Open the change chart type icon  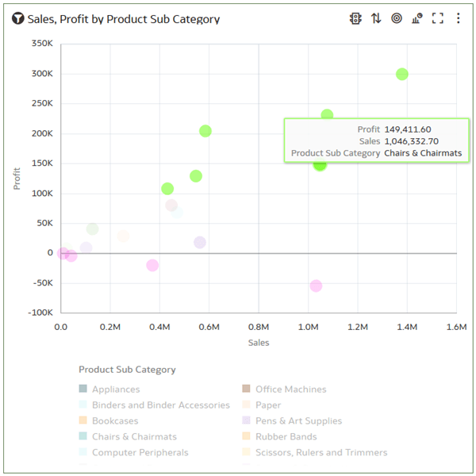pyautogui.click(x=417, y=18)
